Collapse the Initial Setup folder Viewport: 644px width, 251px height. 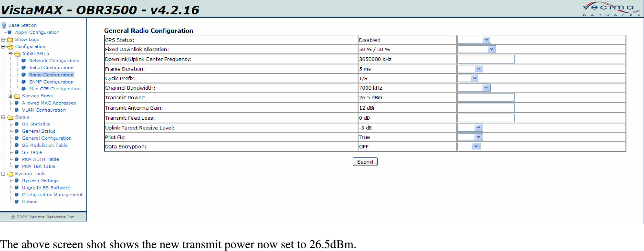pos(10,53)
